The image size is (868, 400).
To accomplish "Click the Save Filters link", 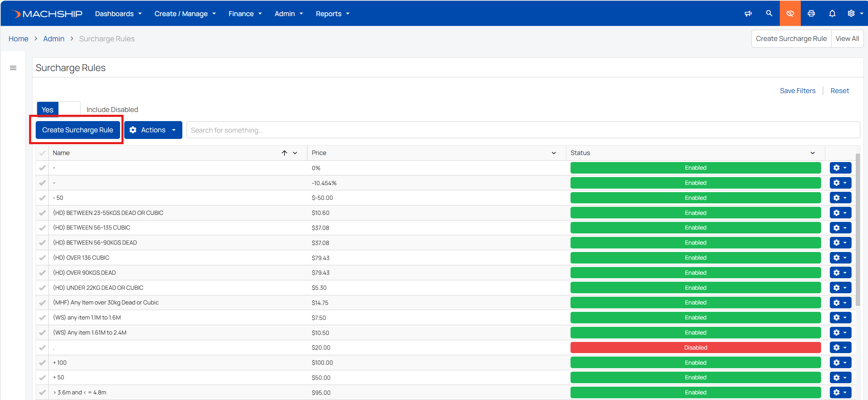I will tap(797, 91).
